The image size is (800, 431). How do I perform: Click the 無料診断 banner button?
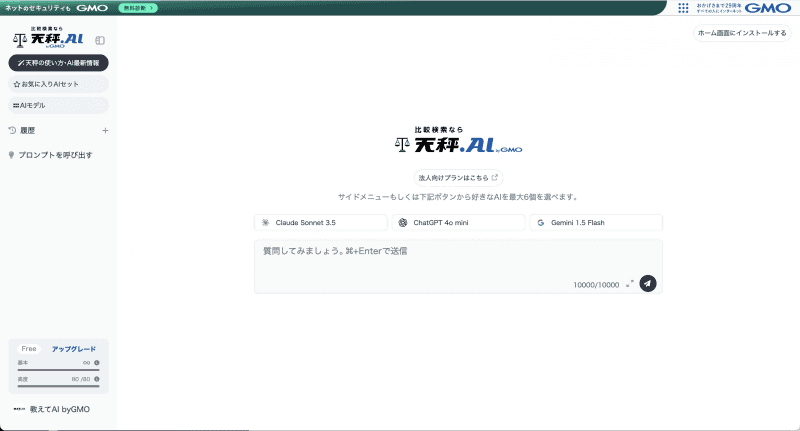tap(138, 8)
